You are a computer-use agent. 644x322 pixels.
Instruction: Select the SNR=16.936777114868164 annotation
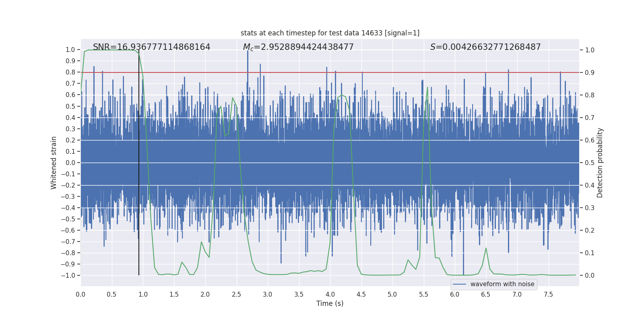coord(152,47)
